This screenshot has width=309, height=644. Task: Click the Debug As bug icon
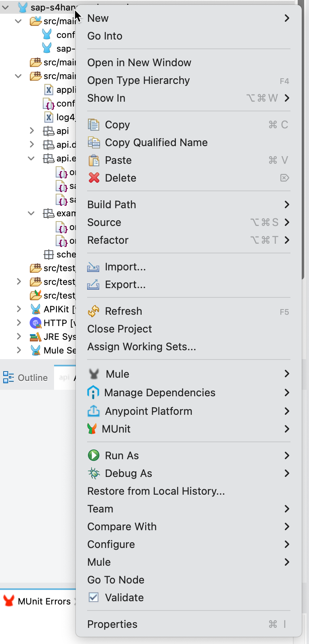pyautogui.click(x=94, y=473)
